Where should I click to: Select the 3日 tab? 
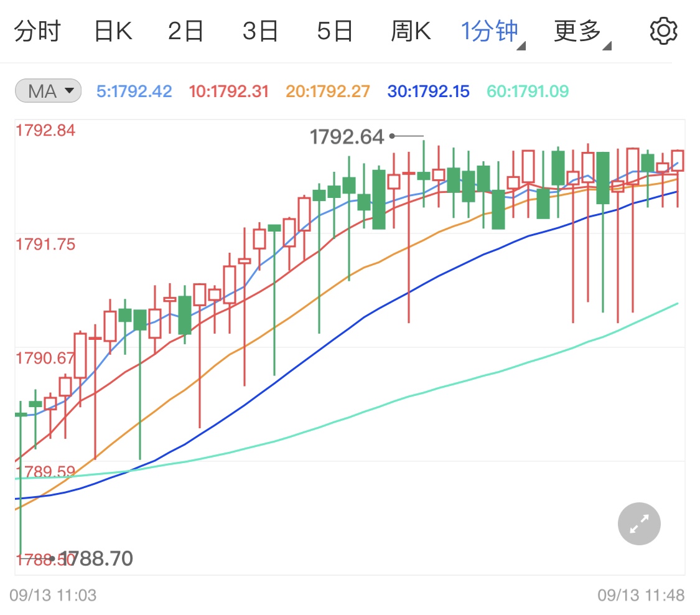[x=260, y=31]
